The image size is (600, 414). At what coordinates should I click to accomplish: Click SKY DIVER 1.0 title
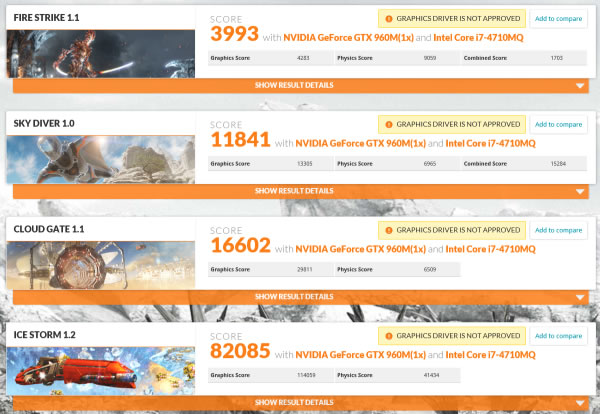pos(44,123)
